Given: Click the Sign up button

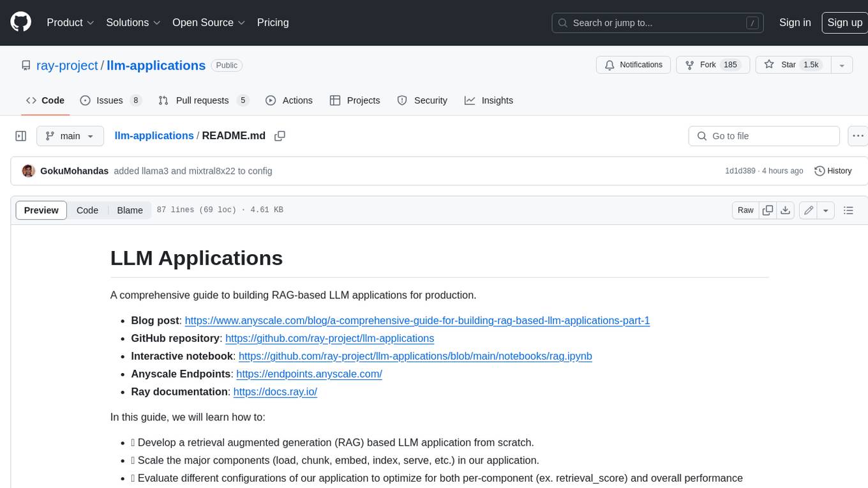Looking at the screenshot, I should tap(844, 22).
